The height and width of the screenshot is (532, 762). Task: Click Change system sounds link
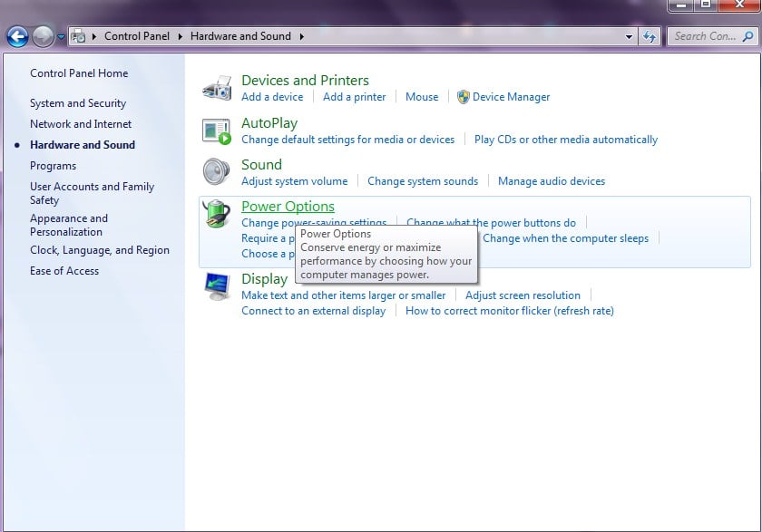click(x=423, y=181)
